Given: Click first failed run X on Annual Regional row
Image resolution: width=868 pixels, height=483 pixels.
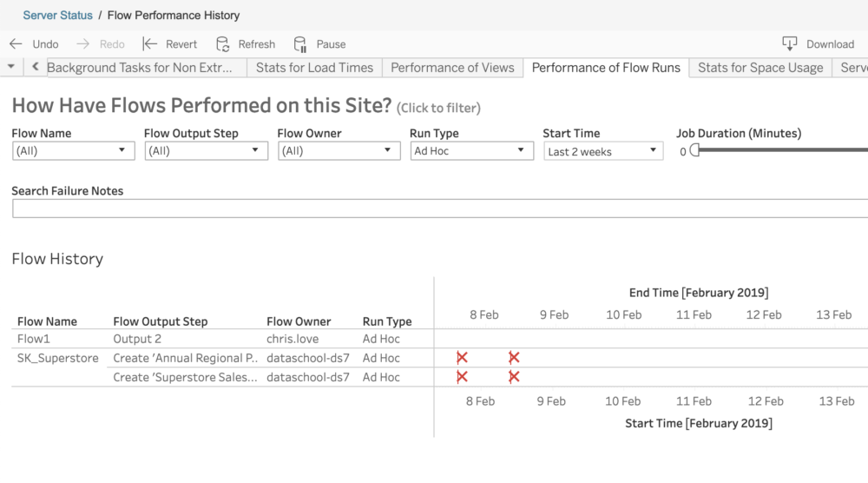Looking at the screenshot, I should tap(463, 358).
